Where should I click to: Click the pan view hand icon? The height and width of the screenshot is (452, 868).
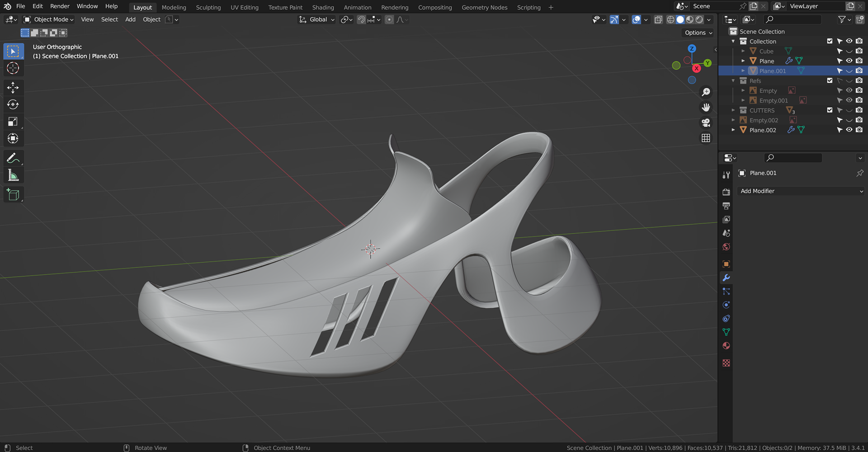pos(706,107)
